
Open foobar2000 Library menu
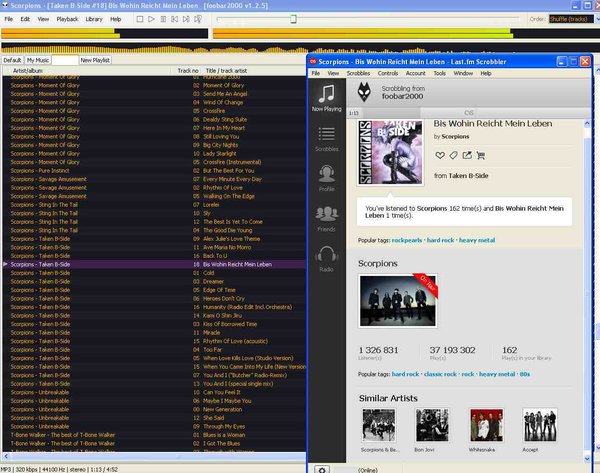(94, 19)
